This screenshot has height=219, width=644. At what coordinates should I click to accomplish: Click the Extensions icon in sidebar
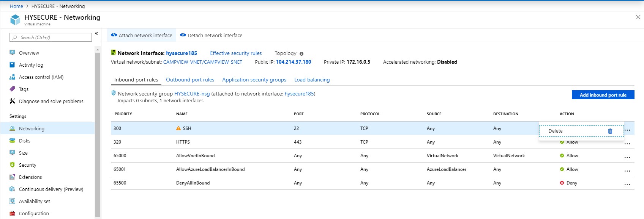[x=13, y=177]
